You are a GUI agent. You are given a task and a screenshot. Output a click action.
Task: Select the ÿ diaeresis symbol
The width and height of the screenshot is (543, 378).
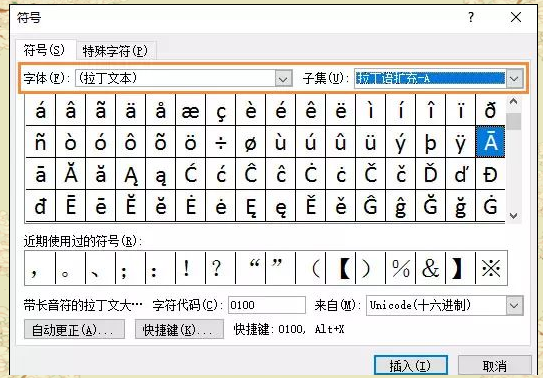(461, 142)
